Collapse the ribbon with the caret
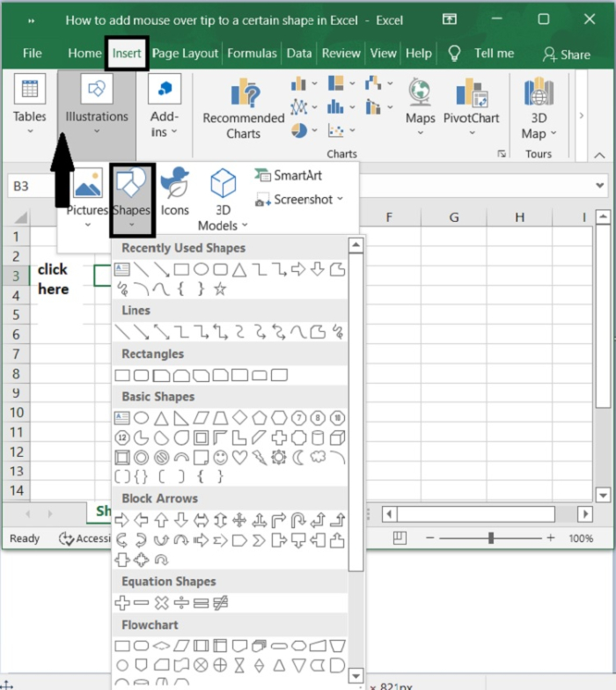This screenshot has height=690, width=616. click(599, 155)
